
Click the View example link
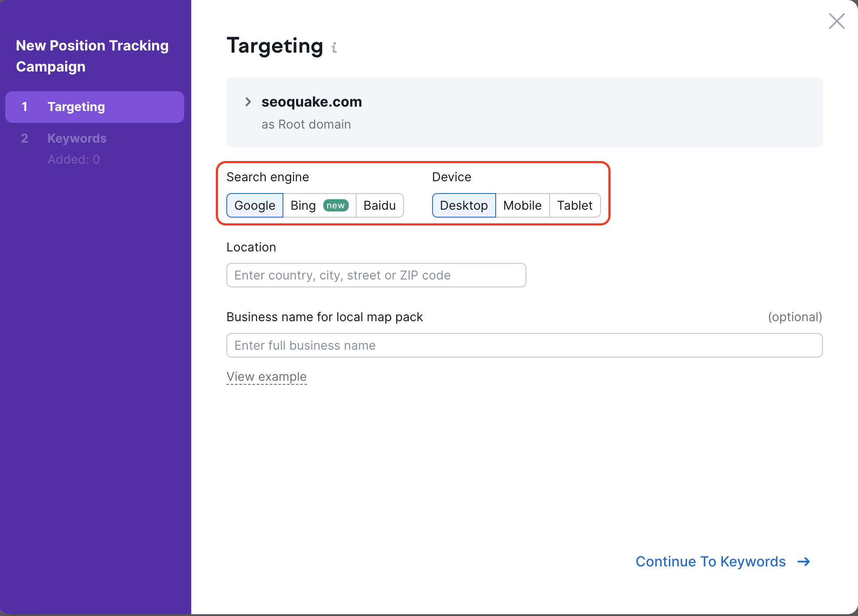click(x=266, y=376)
